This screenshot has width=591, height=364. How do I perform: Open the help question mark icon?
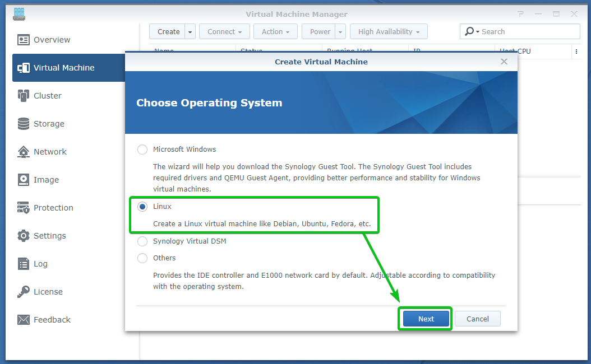pos(520,14)
